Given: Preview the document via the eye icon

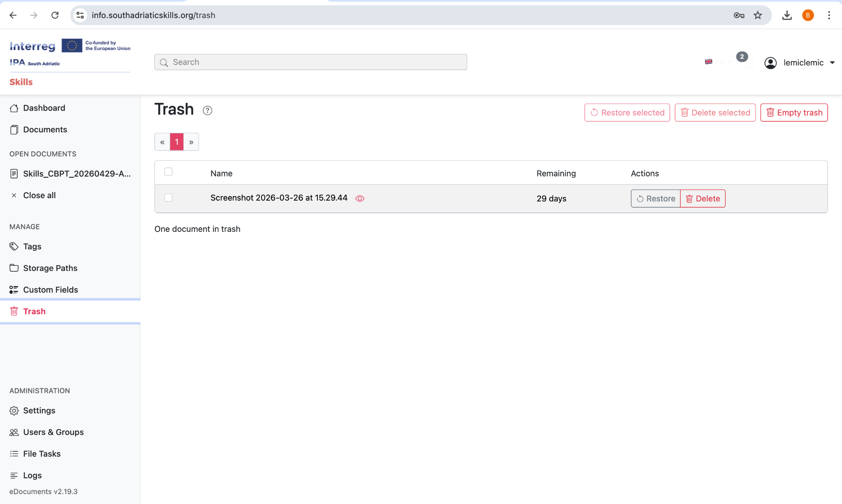Looking at the screenshot, I should pos(360,199).
